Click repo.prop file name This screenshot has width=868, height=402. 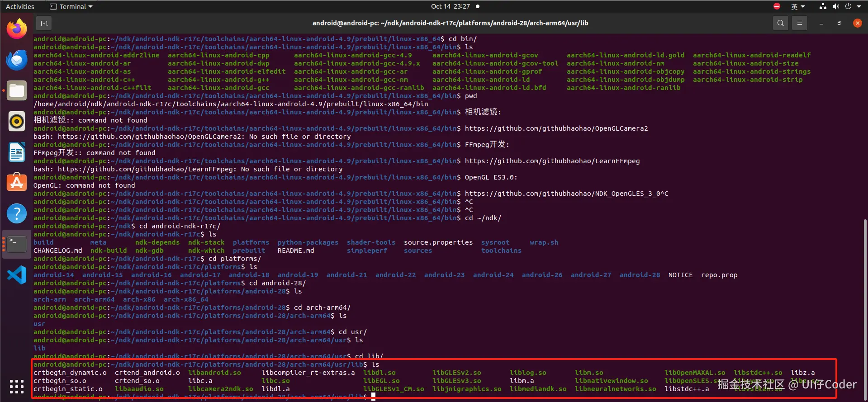click(719, 275)
